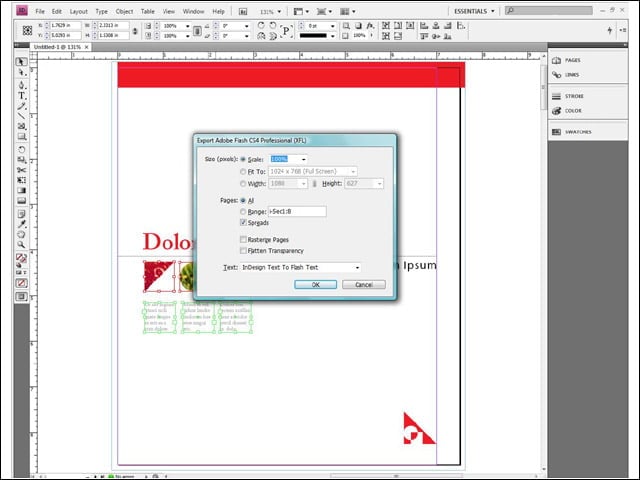Click the Range pages input field
The image size is (640, 480).
297,211
